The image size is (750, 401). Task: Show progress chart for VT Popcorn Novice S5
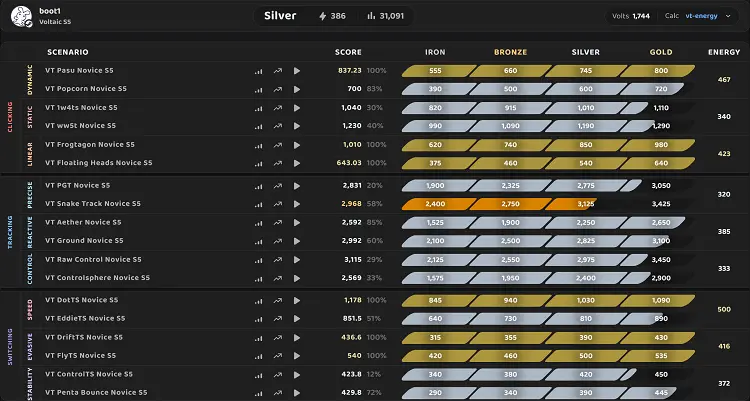[277, 89]
